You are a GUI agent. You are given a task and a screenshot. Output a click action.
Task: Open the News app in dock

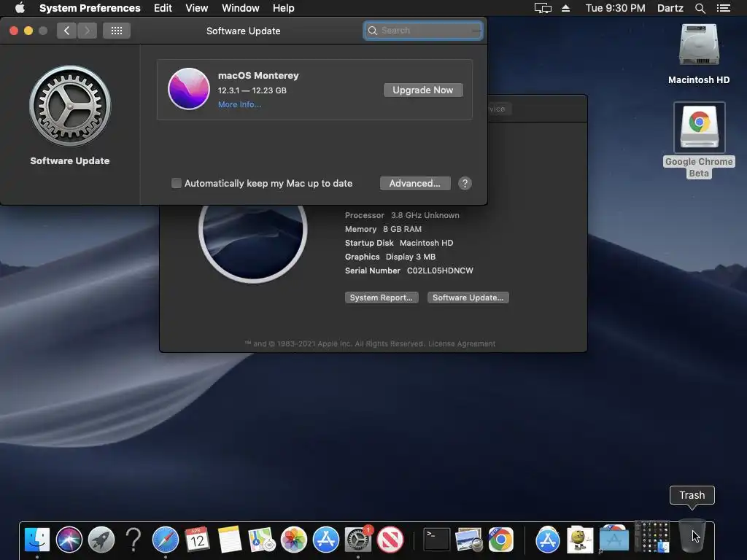[x=390, y=540]
